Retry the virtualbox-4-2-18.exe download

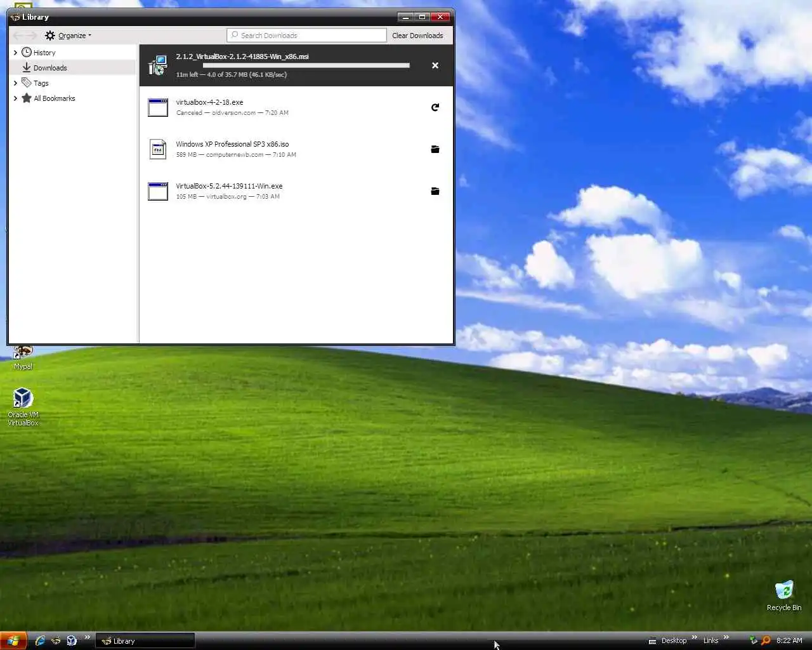point(435,107)
